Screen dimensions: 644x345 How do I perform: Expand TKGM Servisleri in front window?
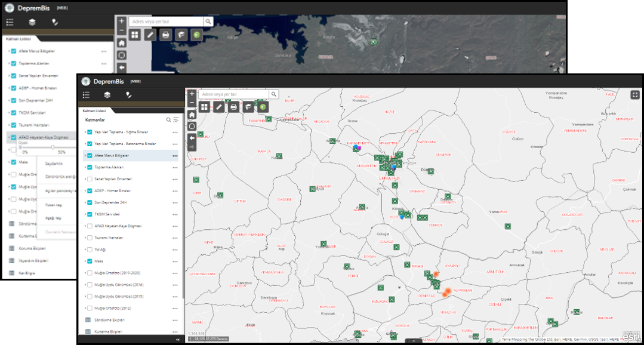click(85, 214)
